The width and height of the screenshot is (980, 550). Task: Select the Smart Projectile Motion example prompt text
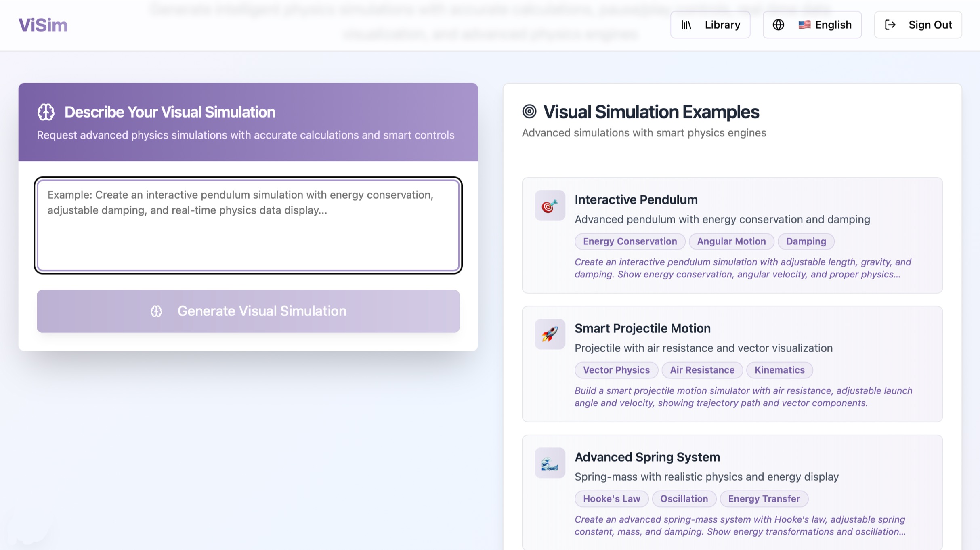point(743,397)
